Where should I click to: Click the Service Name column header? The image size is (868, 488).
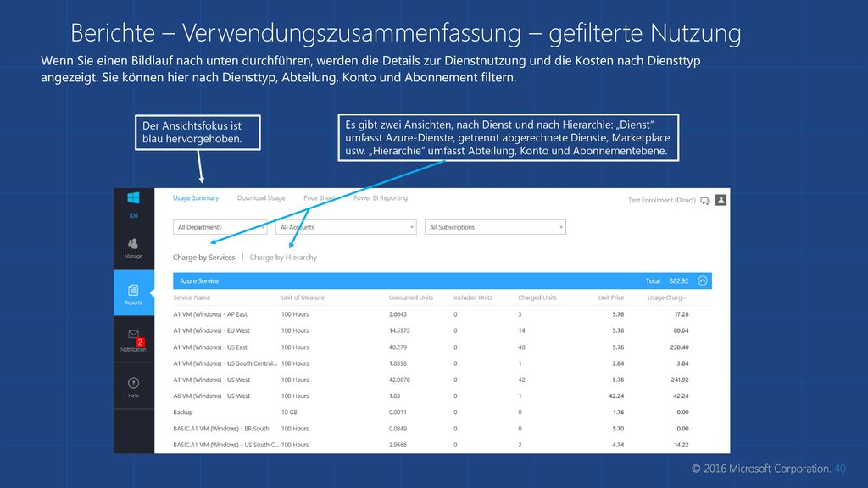pos(192,297)
